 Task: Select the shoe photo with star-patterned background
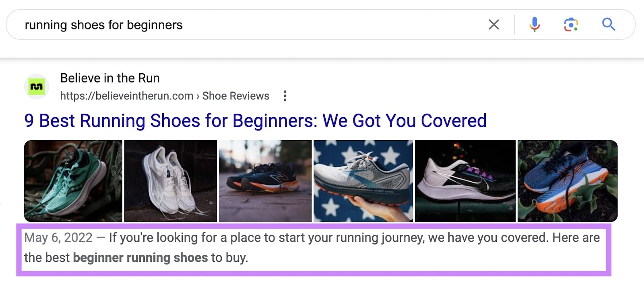pos(363,180)
